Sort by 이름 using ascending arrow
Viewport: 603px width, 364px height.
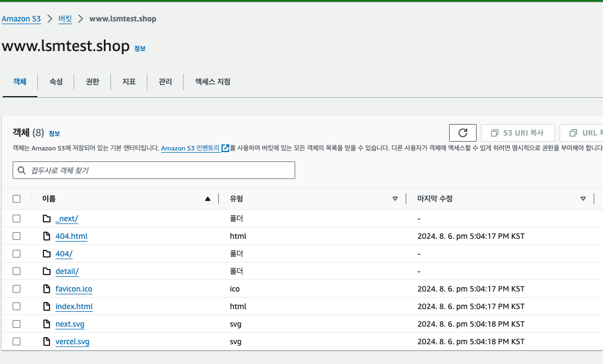point(208,199)
